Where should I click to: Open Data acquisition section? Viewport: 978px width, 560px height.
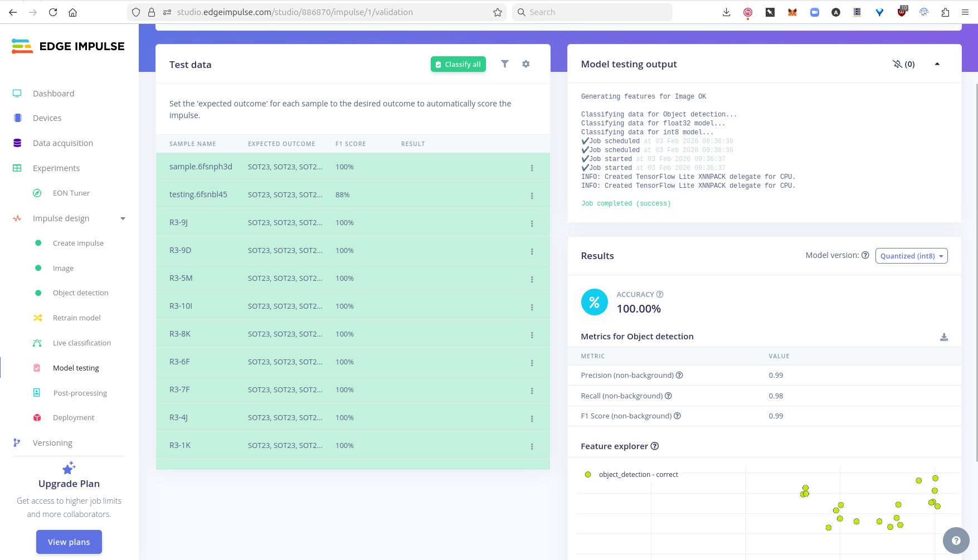[x=63, y=143]
